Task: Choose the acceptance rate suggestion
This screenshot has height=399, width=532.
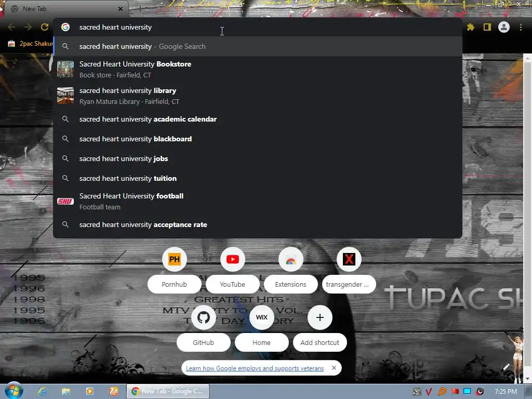Action: (258, 224)
